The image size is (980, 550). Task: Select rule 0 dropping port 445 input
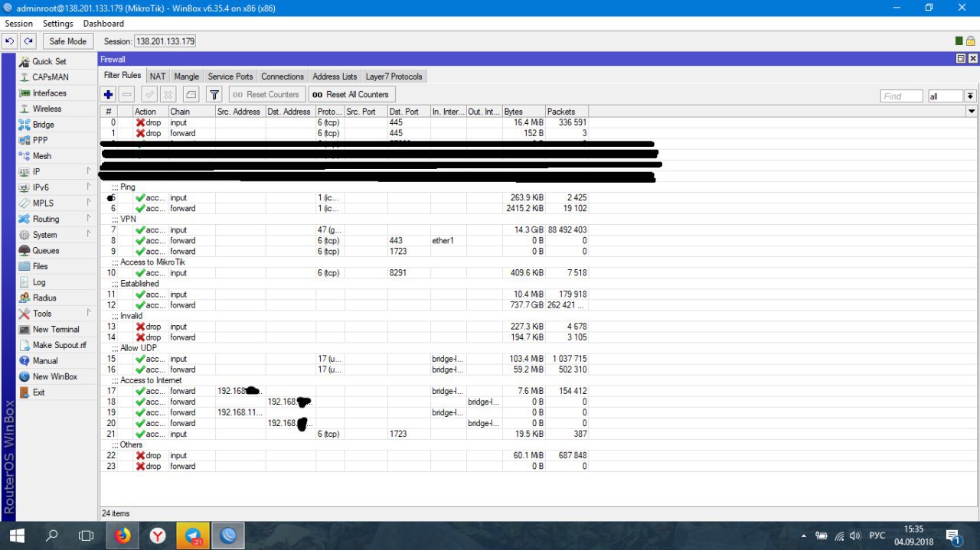click(345, 122)
